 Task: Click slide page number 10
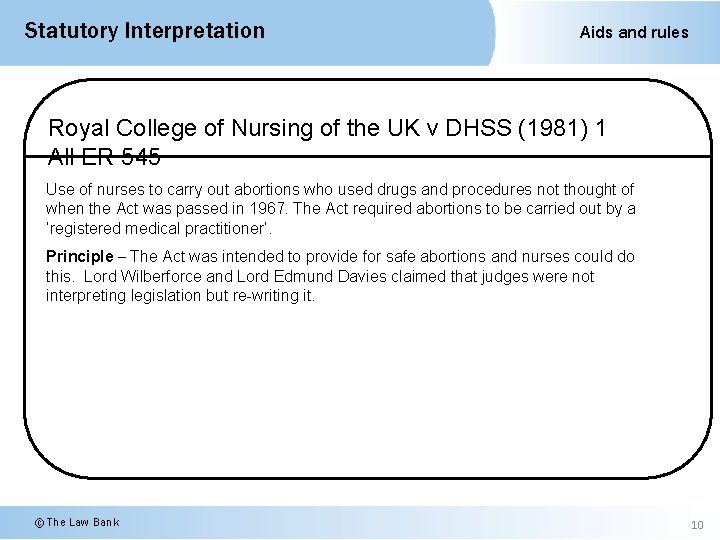[697, 525]
